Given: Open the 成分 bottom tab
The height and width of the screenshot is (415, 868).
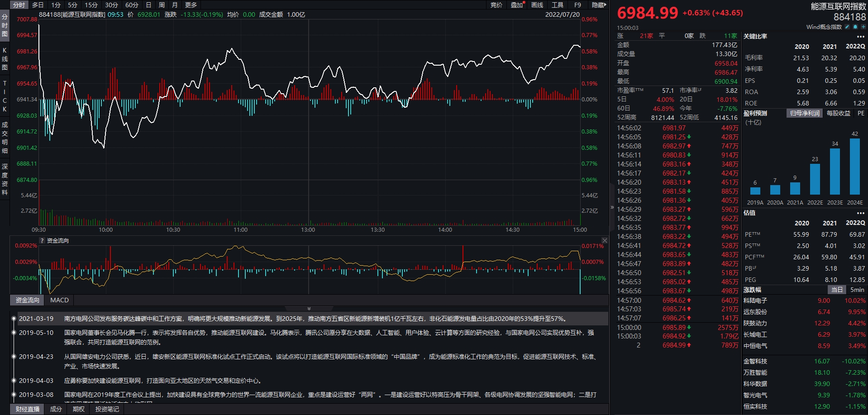Looking at the screenshot, I should pyautogui.click(x=56, y=409).
